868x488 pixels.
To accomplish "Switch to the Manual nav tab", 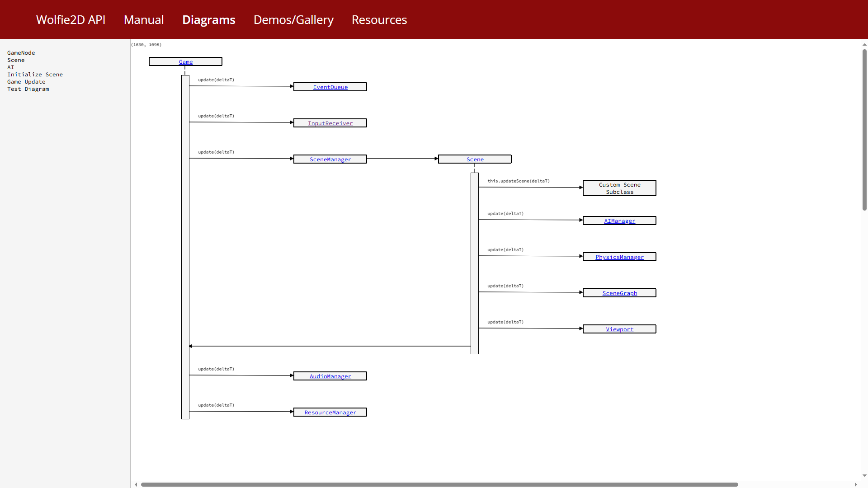I will [144, 20].
